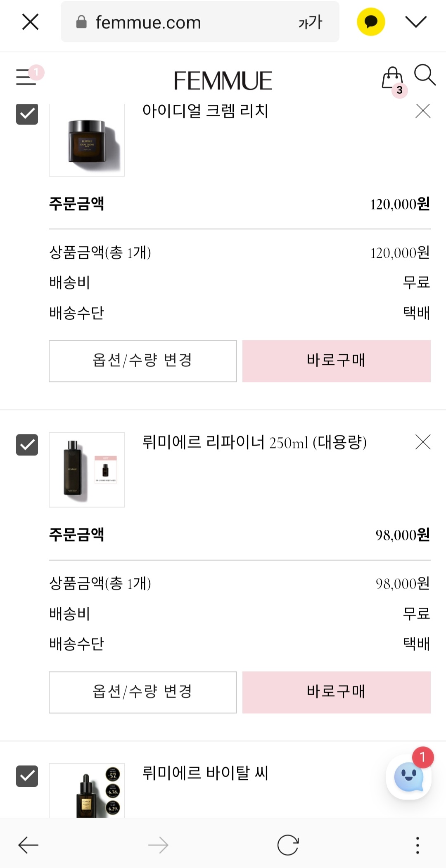446x868 pixels.
Task: Uncheck the 뤼미에르 리파이너 250ml item checkbox
Action: tap(27, 445)
